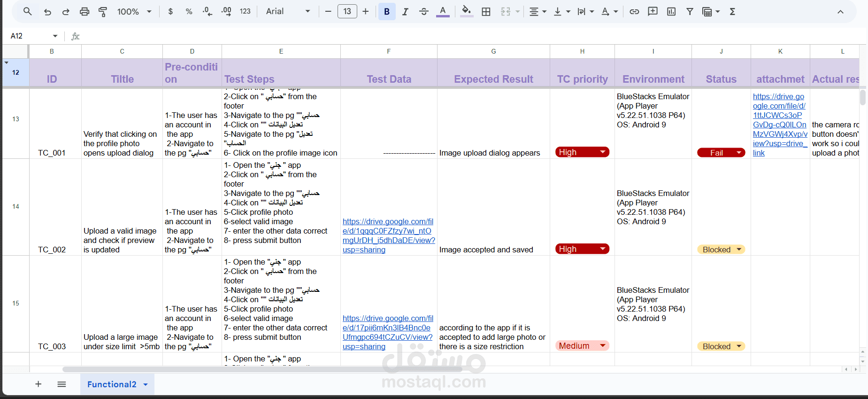Format as currency with dollar icon
The height and width of the screenshot is (399, 868).
170,12
